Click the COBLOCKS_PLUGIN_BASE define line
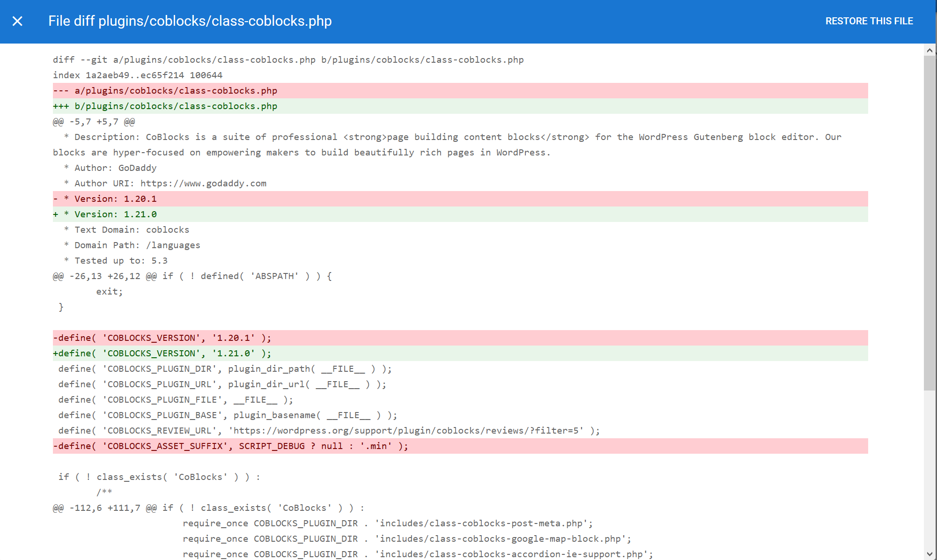This screenshot has width=937, height=560. [228, 415]
